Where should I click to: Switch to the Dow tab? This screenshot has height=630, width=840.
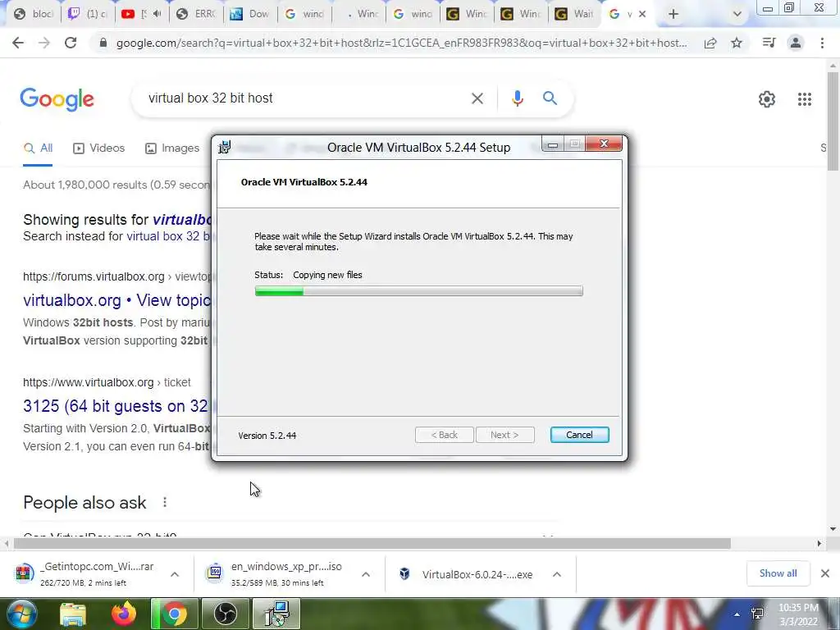pos(249,14)
